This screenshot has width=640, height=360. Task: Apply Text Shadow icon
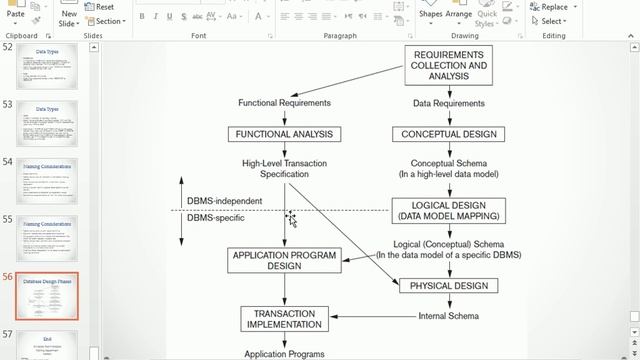coord(184,17)
